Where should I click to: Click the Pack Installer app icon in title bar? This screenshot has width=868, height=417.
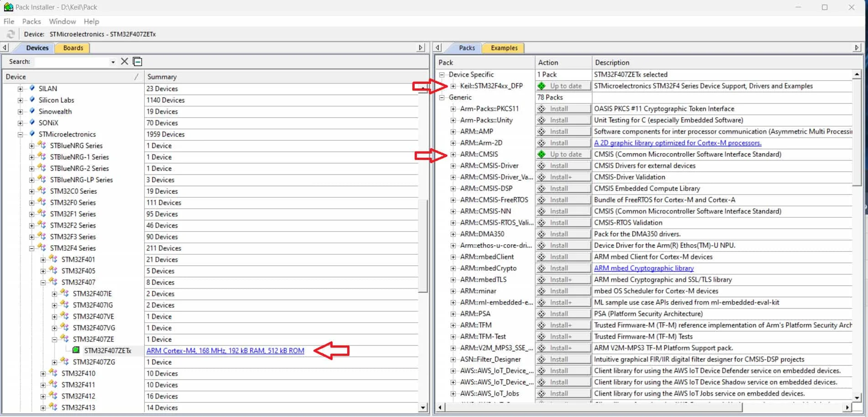[x=8, y=7]
